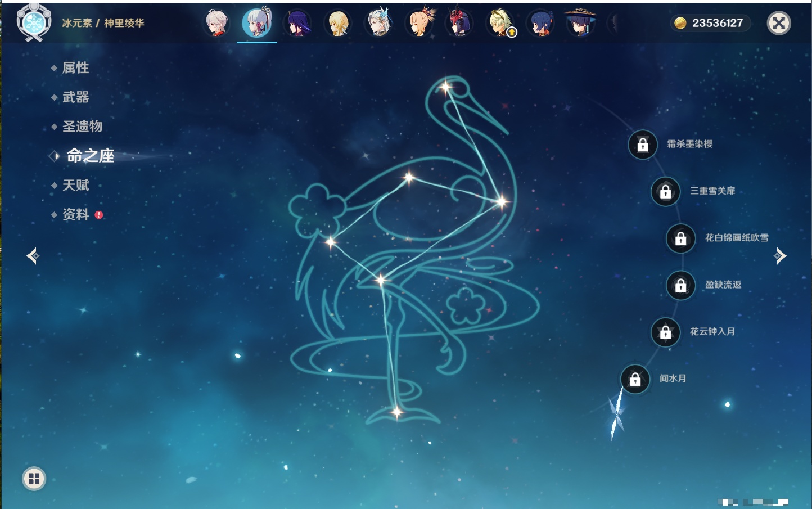Select the white-haired character with blue horns
The image size is (812, 509).
tap(378, 23)
